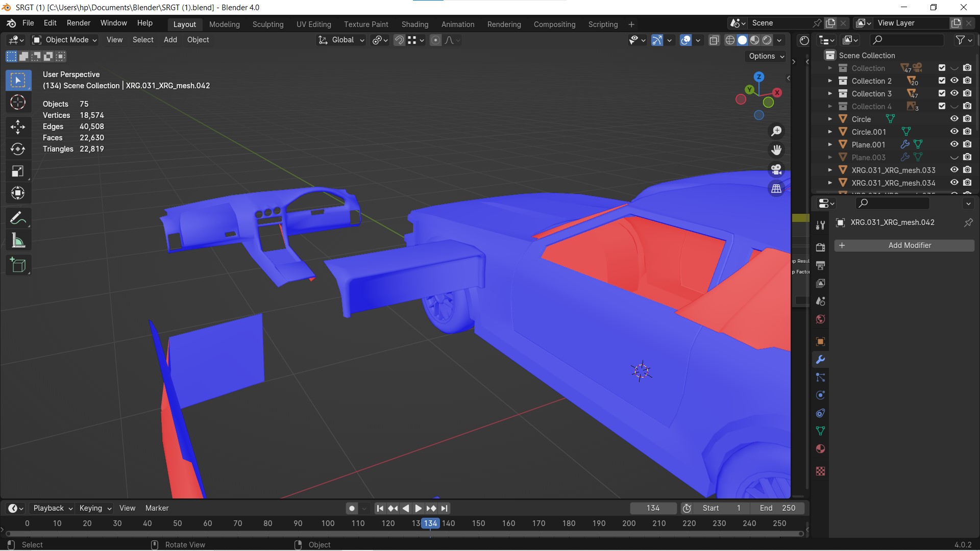980x551 pixels.
Task: Open the Material properties tab
Action: (820, 449)
